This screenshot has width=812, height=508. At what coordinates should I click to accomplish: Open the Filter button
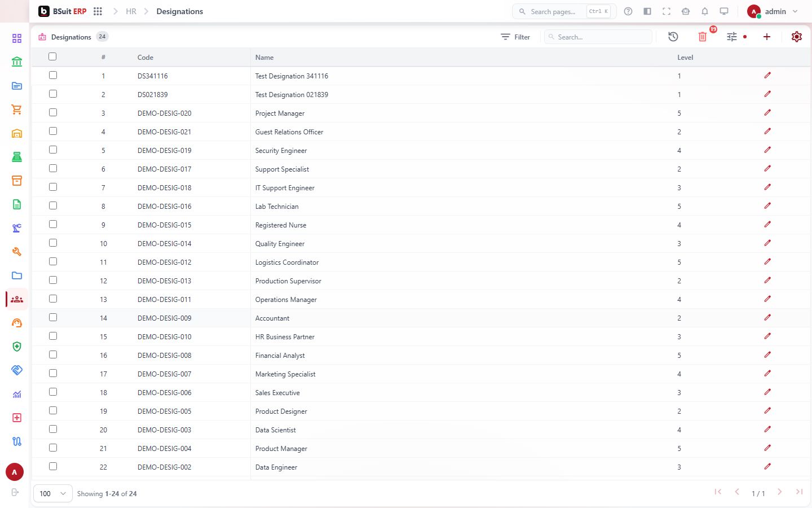(515, 37)
